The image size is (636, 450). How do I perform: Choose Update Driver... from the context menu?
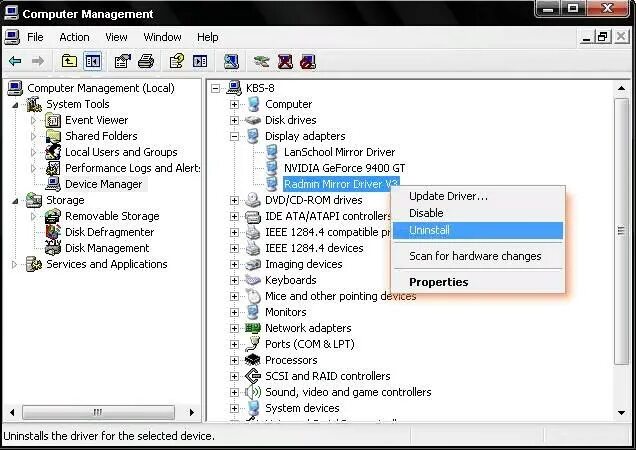[x=478, y=196]
